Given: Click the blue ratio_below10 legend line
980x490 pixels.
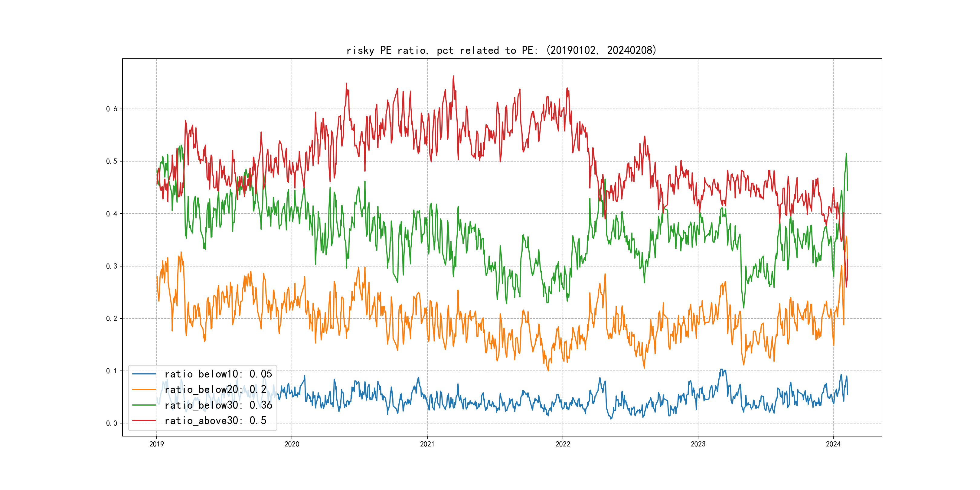Looking at the screenshot, I should point(144,374).
